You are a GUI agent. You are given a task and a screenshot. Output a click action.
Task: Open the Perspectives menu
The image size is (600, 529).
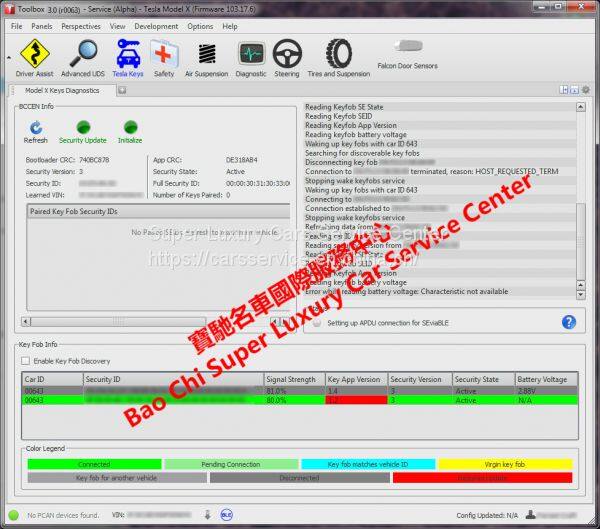81,26
